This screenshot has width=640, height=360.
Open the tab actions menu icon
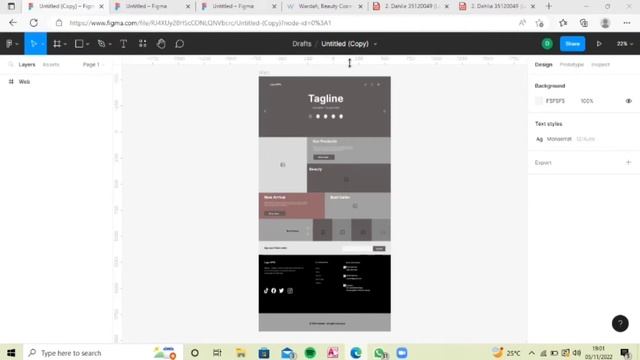[x=11, y=6]
